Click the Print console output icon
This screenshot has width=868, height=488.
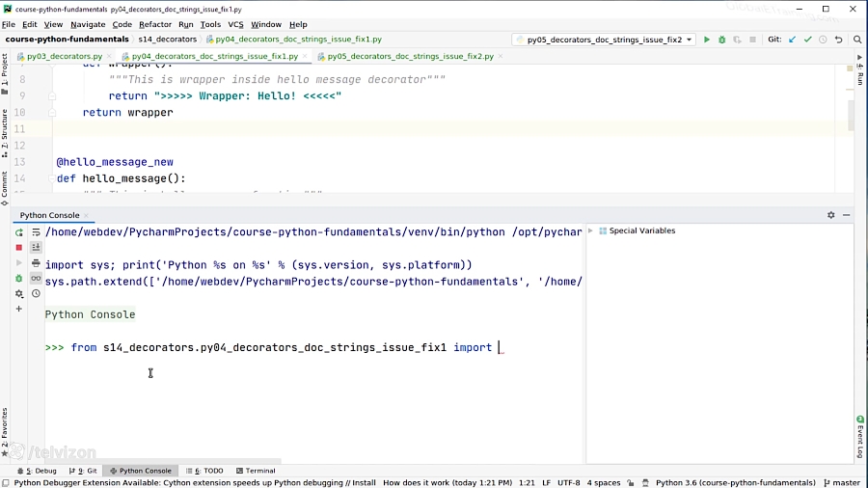point(36,263)
